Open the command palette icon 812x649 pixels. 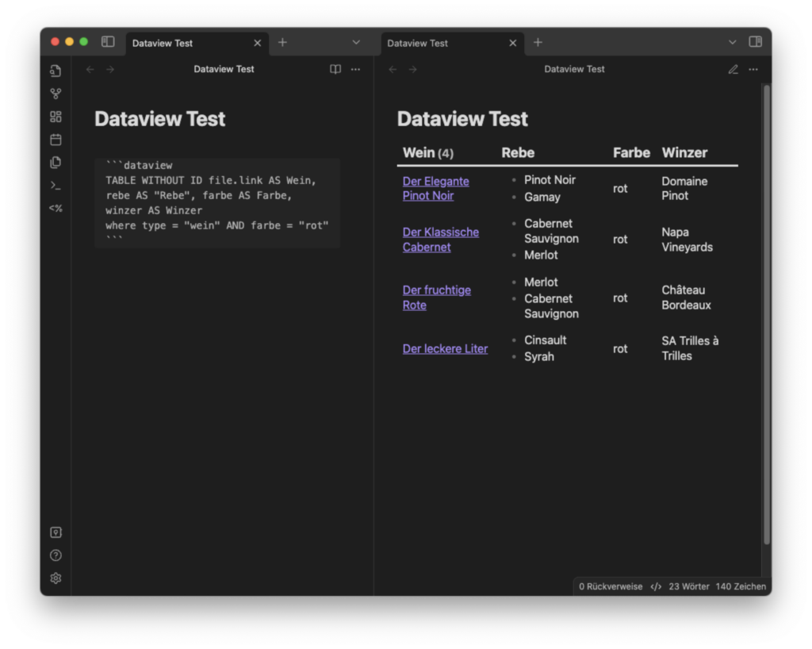(x=56, y=185)
